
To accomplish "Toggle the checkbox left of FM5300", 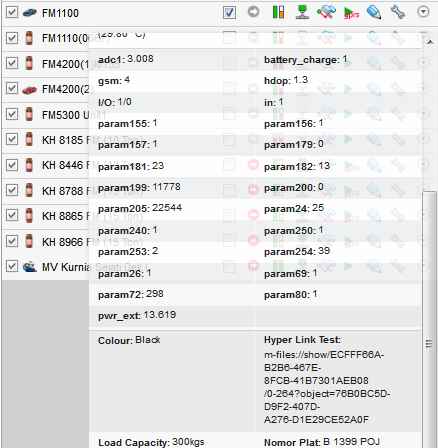I will 12,114.
